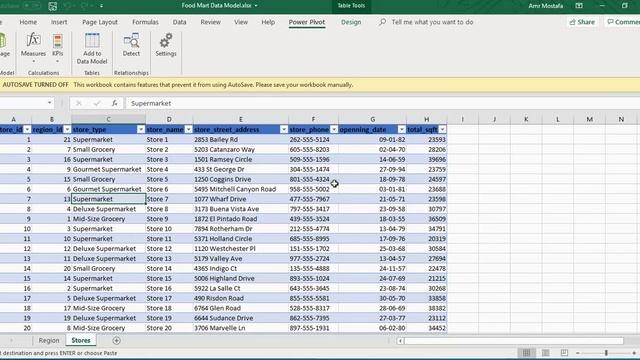Click the Insert Function fx icon
The height and width of the screenshot is (360, 640).
tap(115, 103)
